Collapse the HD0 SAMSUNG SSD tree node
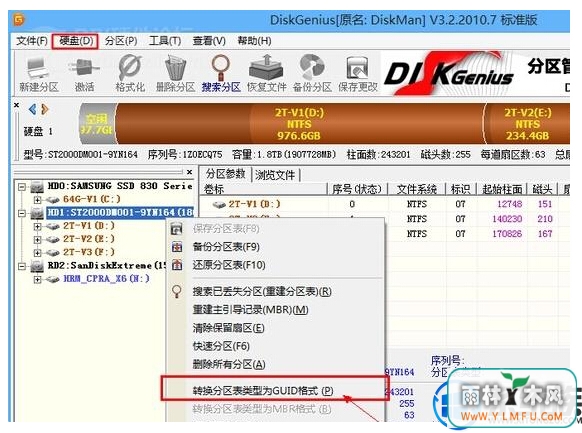 click(22, 186)
